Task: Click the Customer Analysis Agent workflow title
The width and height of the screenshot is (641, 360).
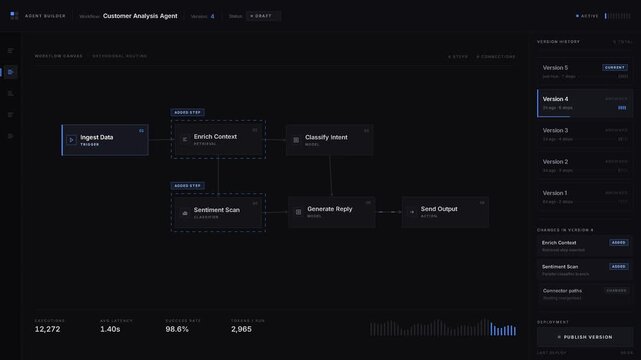Action: pyautogui.click(x=140, y=16)
